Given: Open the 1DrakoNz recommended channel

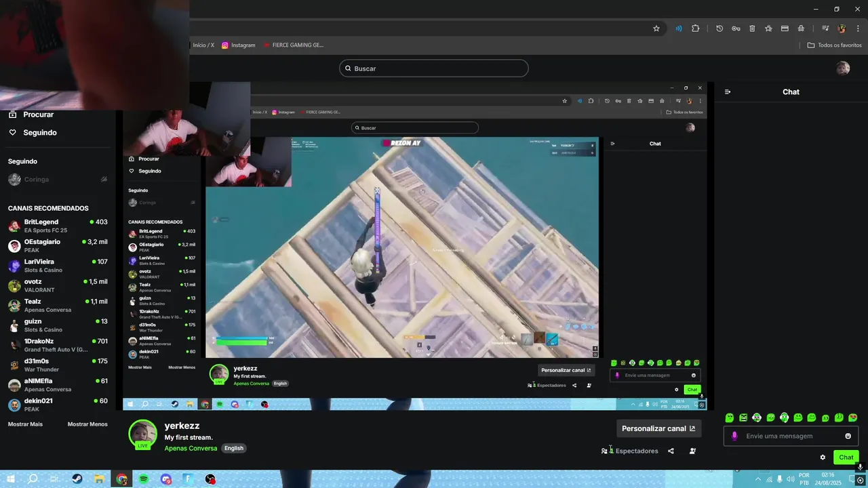Looking at the screenshot, I should [x=58, y=345].
